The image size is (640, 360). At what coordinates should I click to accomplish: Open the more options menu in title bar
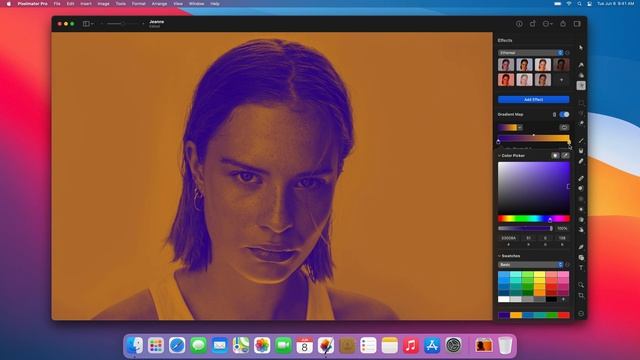pos(547,24)
